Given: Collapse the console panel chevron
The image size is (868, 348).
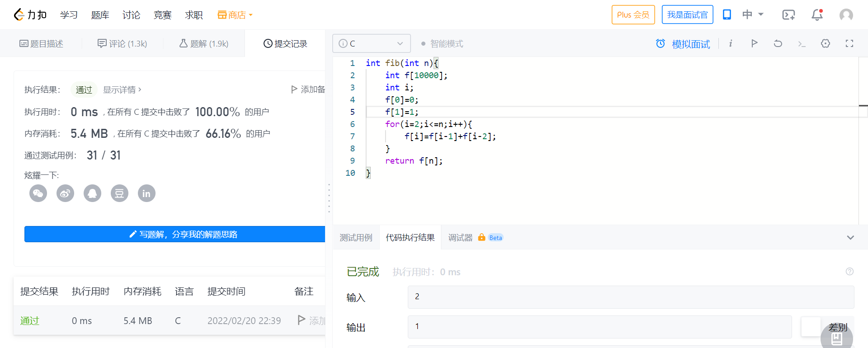Looking at the screenshot, I should click(x=850, y=238).
